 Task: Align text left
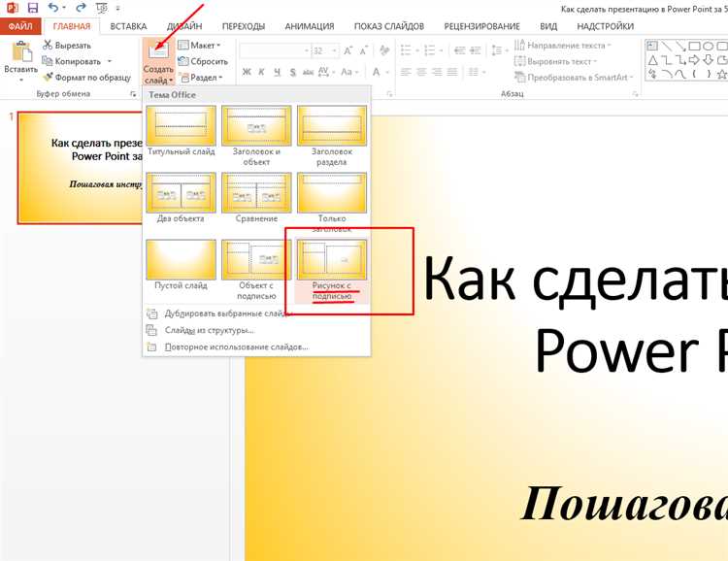(406, 72)
